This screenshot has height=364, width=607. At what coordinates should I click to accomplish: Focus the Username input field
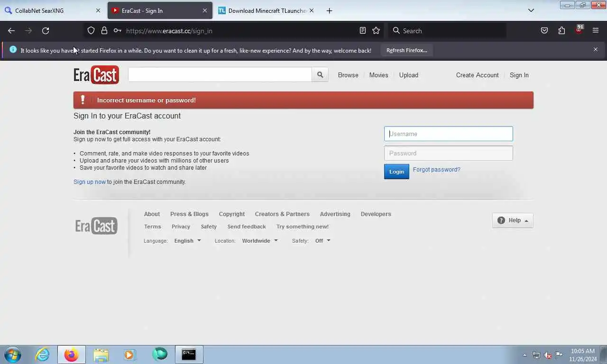pos(448,134)
